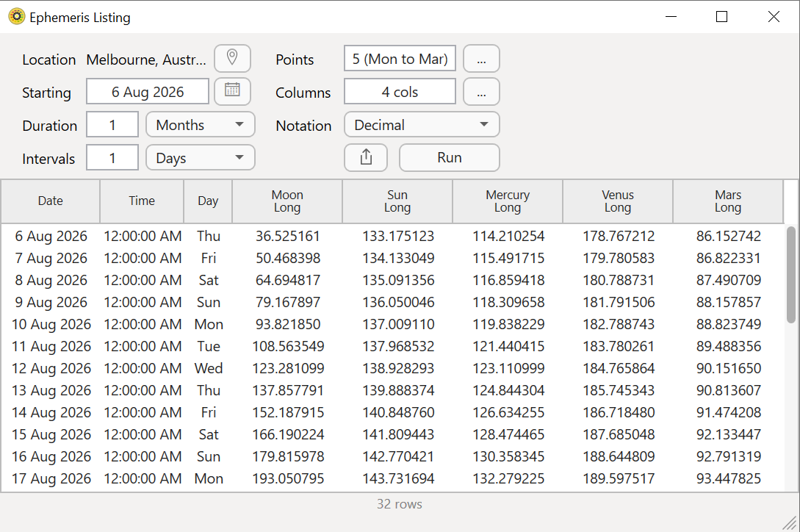Click the export share icon button
Image resolution: width=800 pixels, height=532 pixels.
click(366, 158)
